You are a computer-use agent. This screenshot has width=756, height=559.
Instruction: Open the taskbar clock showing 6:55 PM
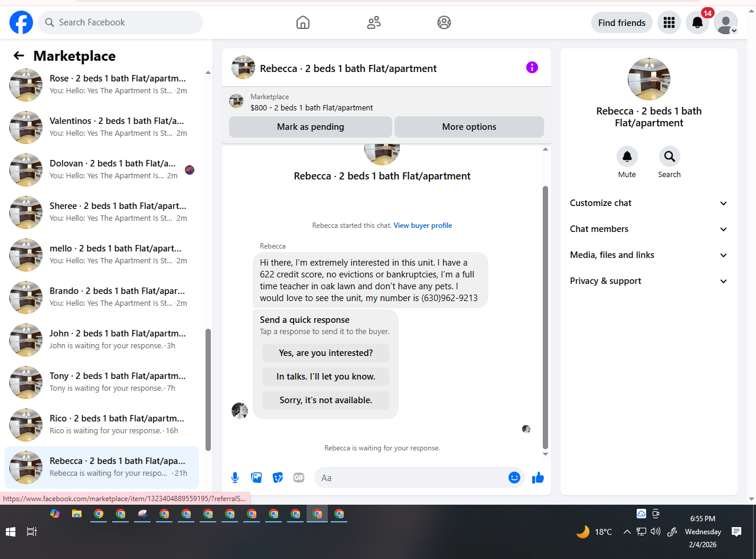pos(703,531)
